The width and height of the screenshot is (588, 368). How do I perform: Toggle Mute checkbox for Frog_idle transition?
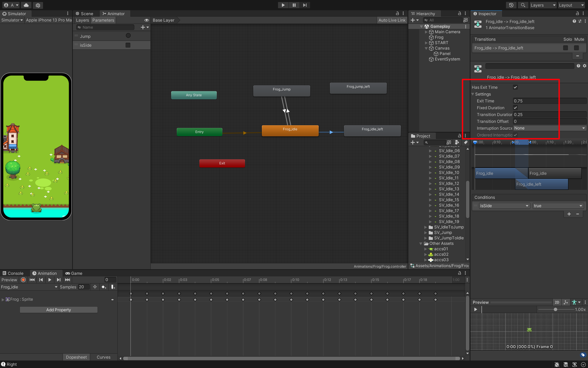point(576,48)
